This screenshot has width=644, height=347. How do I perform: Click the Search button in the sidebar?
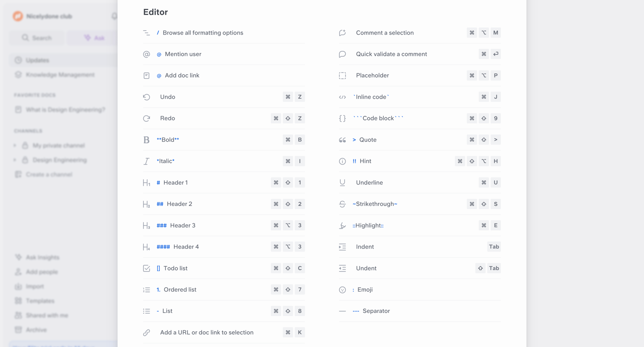click(x=37, y=38)
